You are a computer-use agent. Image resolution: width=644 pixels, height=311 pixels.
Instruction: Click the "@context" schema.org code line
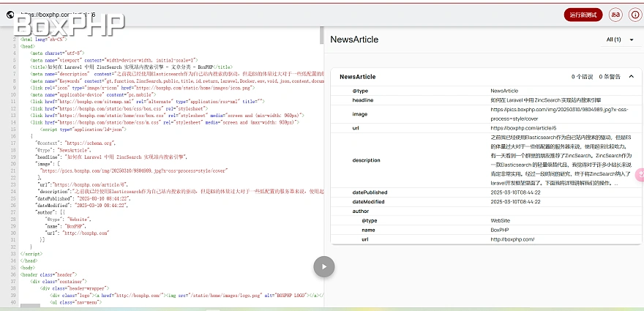[76, 143]
